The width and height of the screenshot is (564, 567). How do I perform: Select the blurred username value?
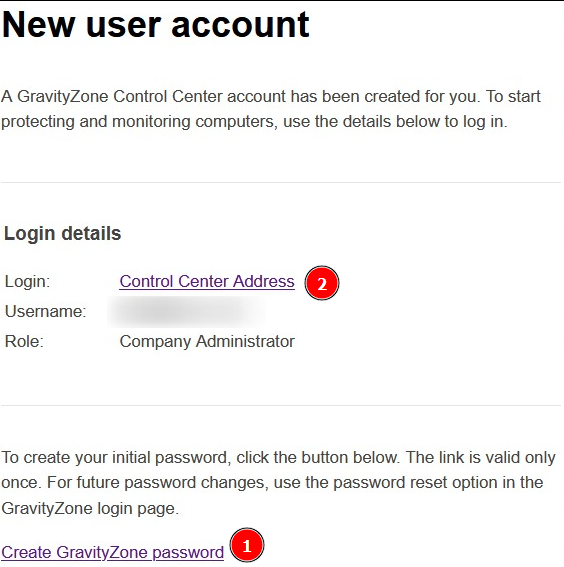186,312
